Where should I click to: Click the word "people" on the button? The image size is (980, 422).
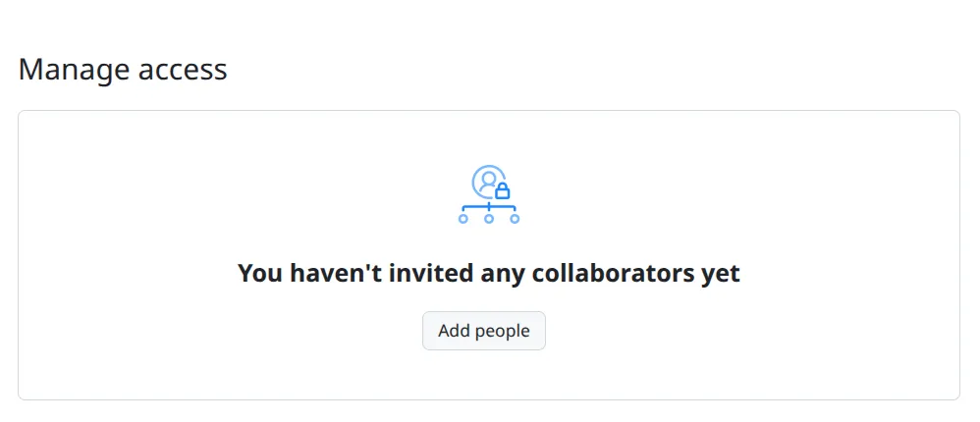tap(504, 332)
